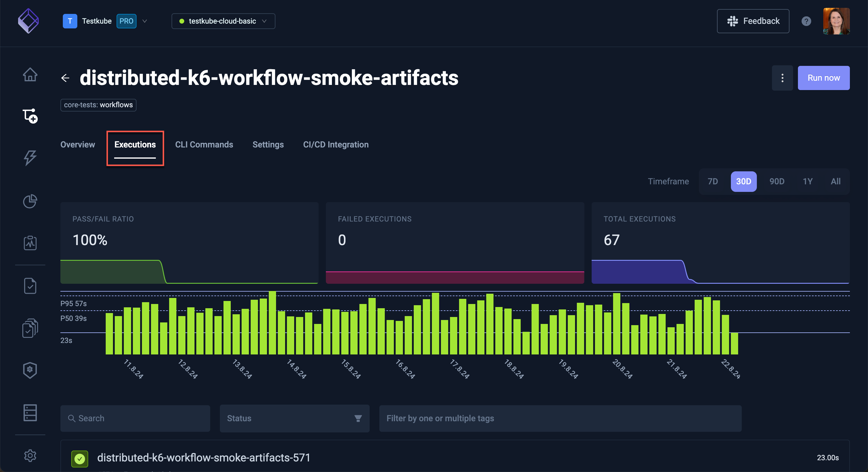
Task: Open the triggers lightning bolt icon
Action: (30, 158)
